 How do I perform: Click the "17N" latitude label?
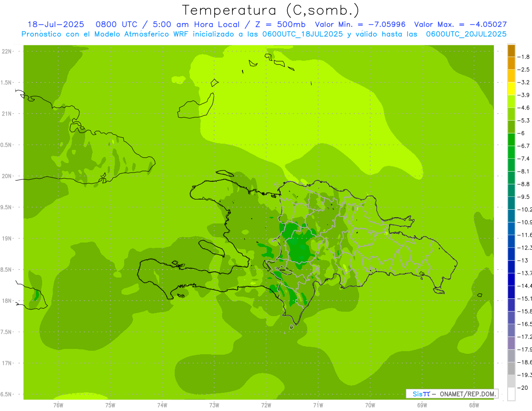tap(7, 363)
